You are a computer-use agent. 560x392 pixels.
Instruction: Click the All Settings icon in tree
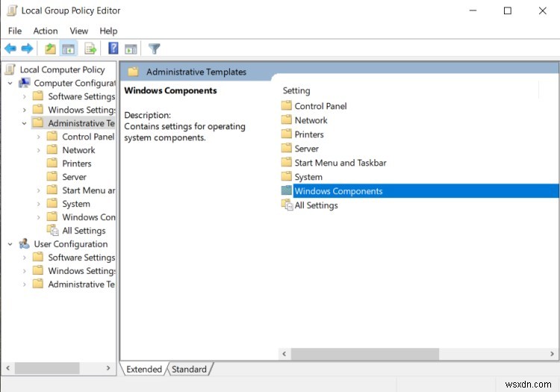53,230
